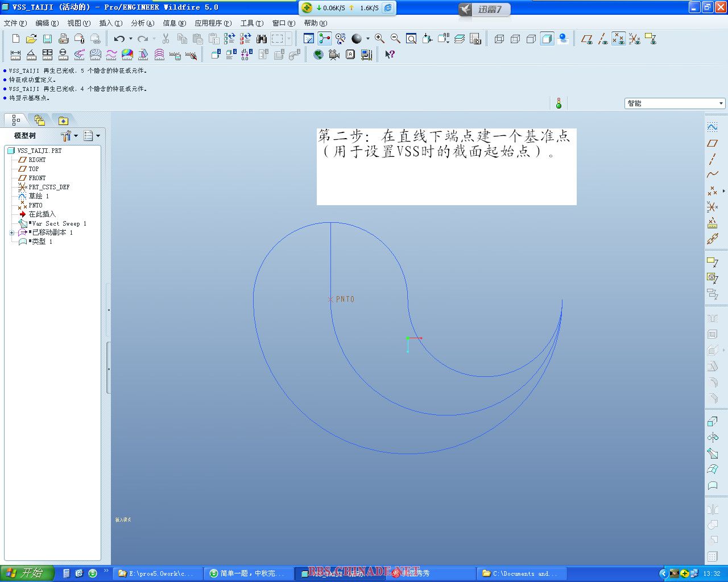Click the Zoom In magnifier icon
This screenshot has width=728, height=582.
[x=379, y=39]
